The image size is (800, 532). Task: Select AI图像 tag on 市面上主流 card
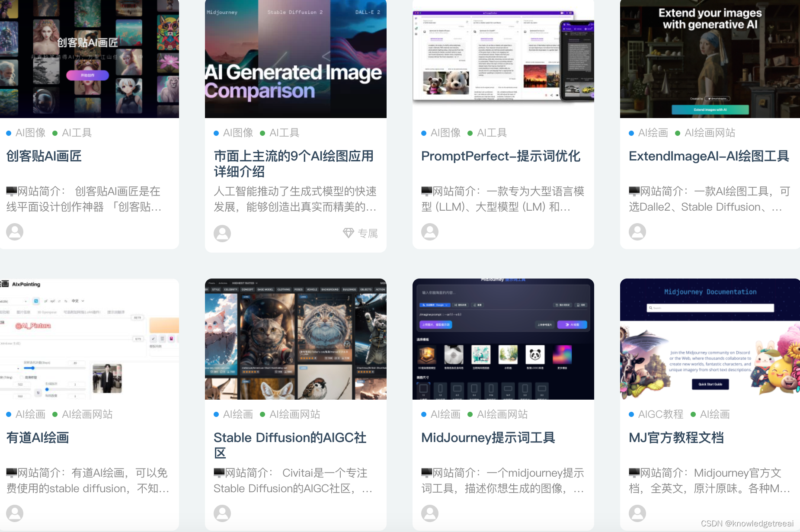238,133
